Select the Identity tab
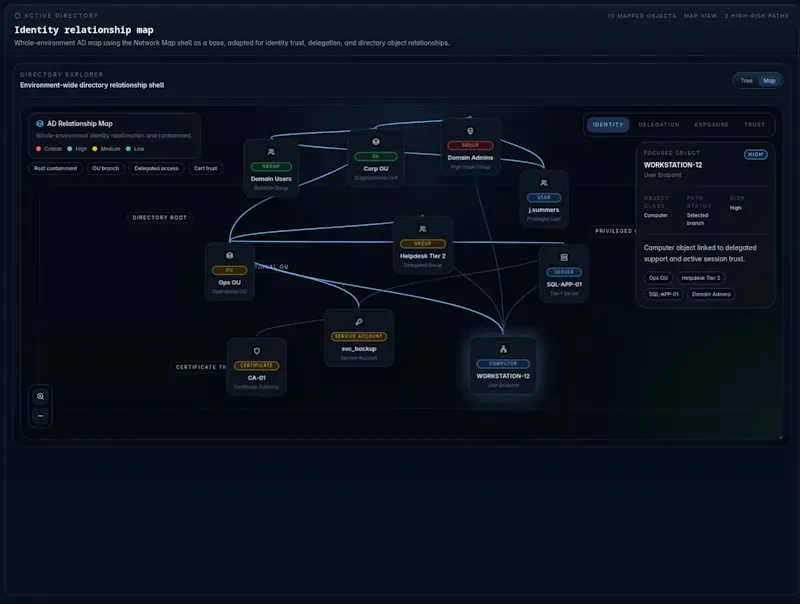Screen dimensions: 800x604 608,124
